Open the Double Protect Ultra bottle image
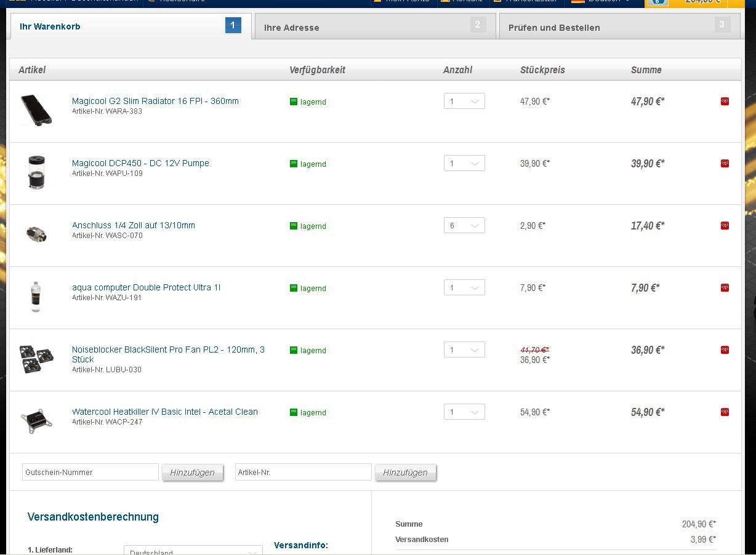 tap(36, 297)
